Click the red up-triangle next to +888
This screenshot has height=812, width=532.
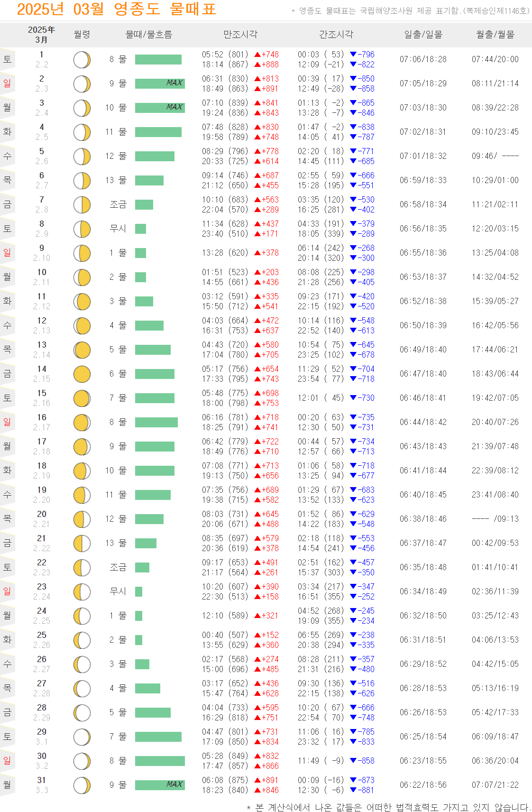(258, 65)
